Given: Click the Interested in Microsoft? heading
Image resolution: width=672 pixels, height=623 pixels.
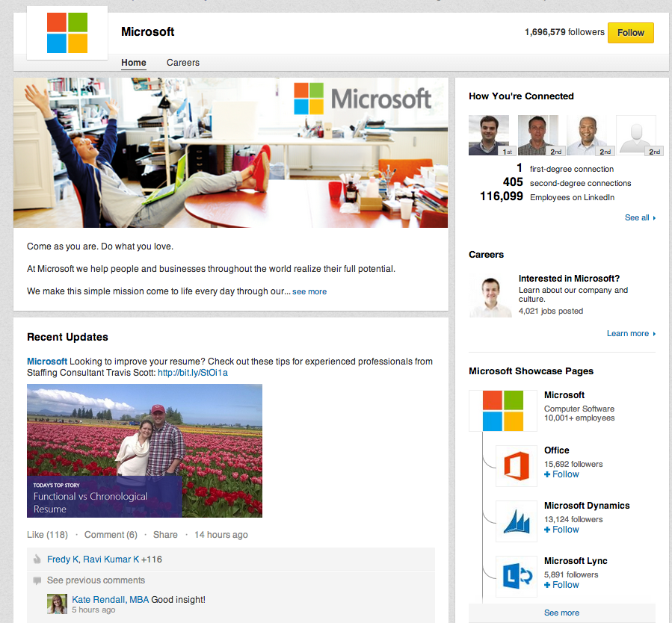Looking at the screenshot, I should click(x=569, y=279).
